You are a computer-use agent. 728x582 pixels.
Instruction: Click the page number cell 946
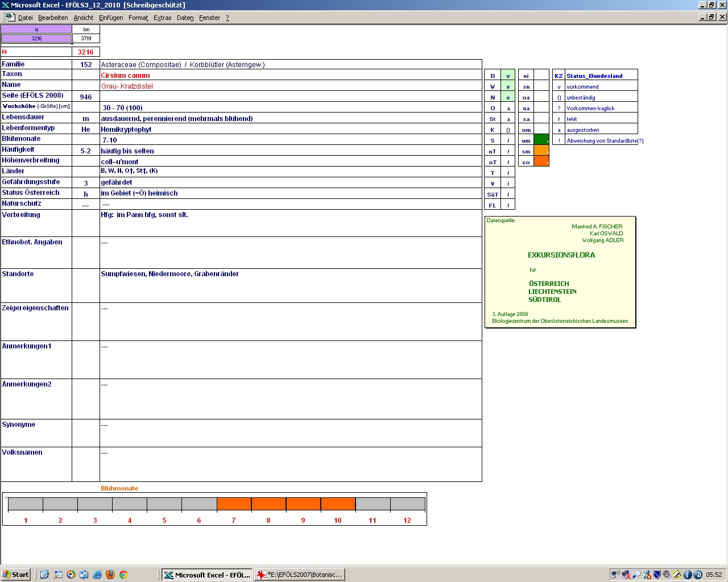click(86, 97)
